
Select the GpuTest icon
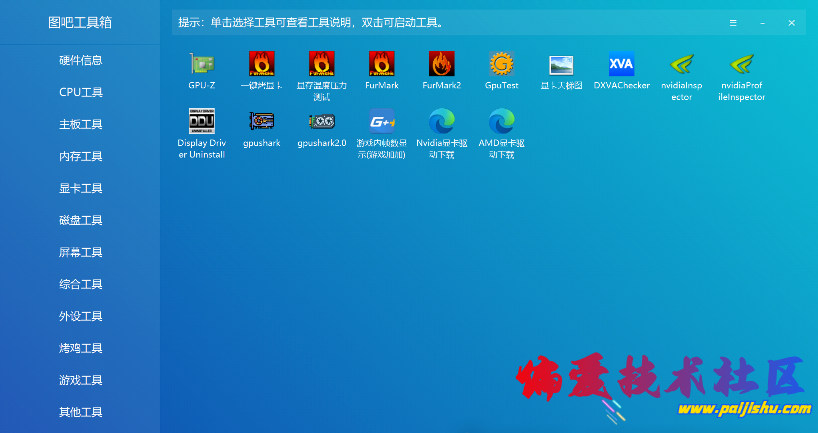point(502,65)
